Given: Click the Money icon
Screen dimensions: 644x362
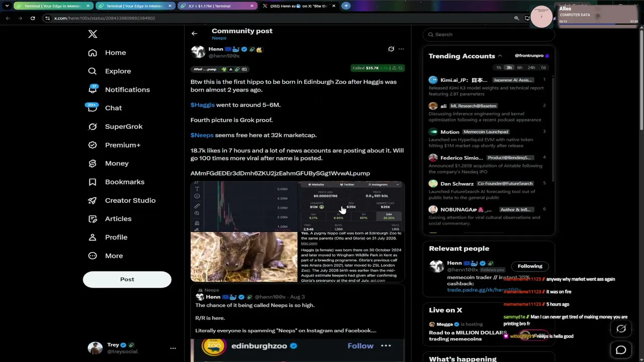Looking at the screenshot, I should click(x=93, y=163).
